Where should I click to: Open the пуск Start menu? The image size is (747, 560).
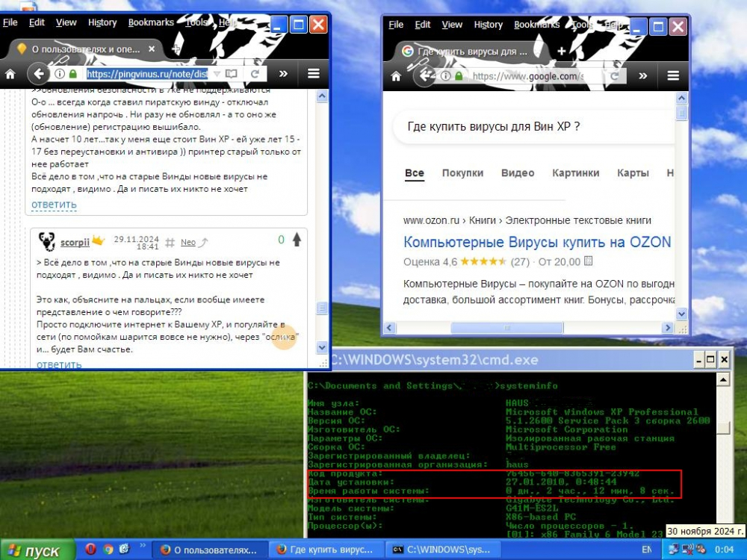click(x=37, y=550)
